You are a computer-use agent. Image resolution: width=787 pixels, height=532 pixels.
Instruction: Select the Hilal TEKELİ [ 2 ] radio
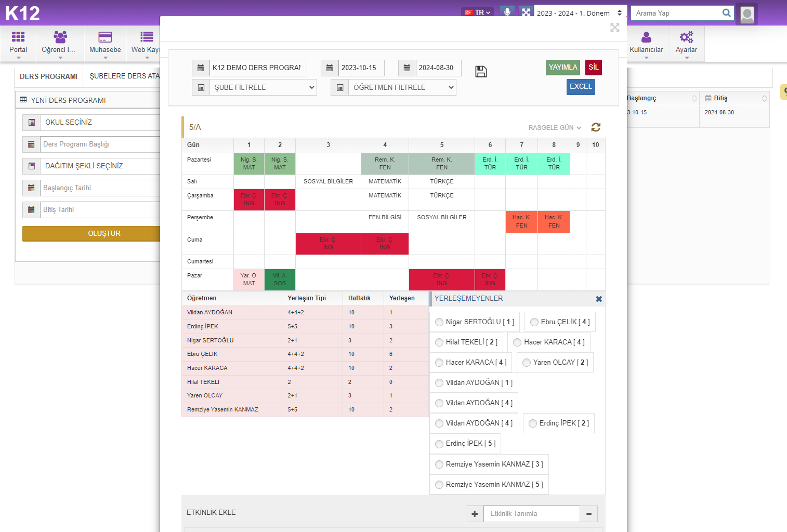tap(439, 342)
